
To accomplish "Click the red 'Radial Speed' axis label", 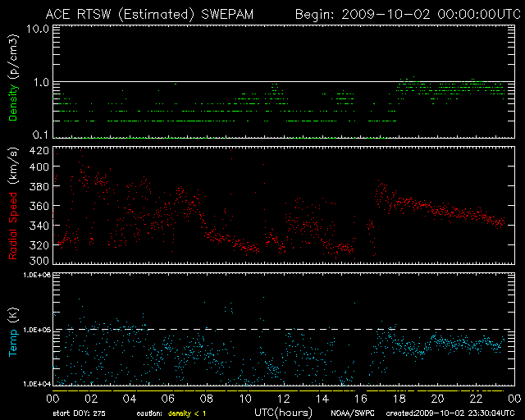I will click(13, 226).
